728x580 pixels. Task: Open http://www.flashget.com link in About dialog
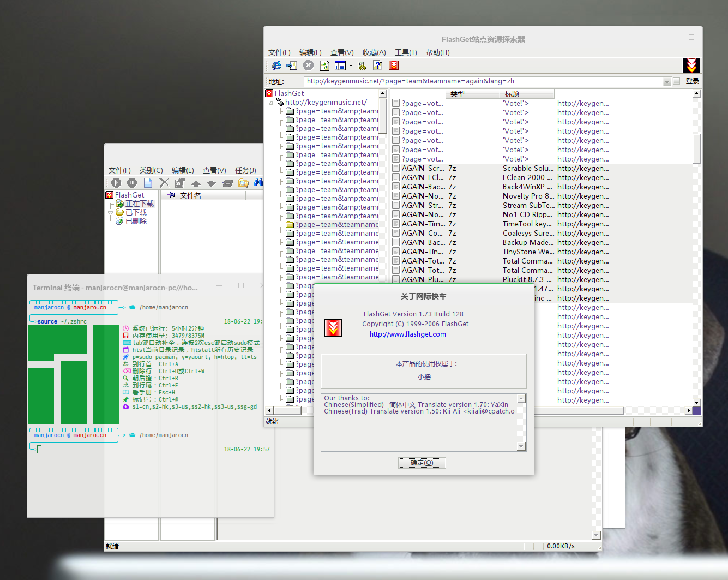tap(408, 334)
